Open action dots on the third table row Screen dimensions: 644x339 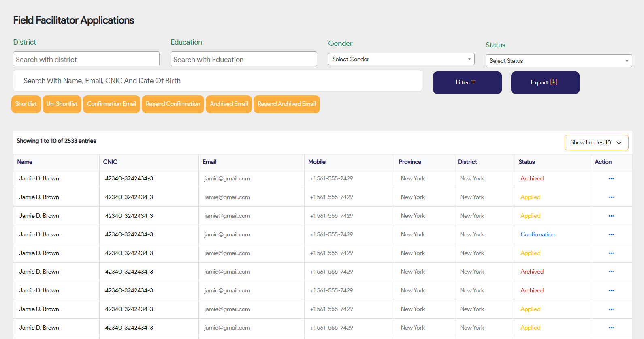(x=611, y=216)
